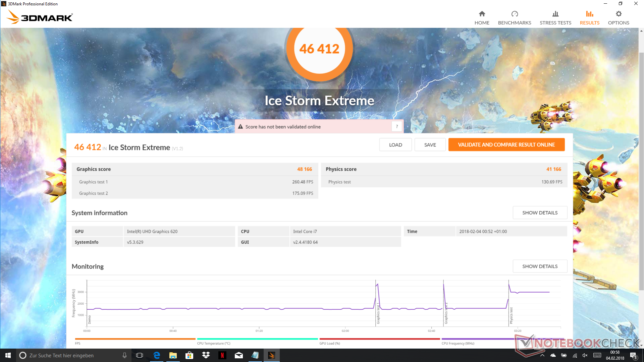The image size is (644, 362).
Task: Expand hidden system tray icons chevron
Action: 542,355
